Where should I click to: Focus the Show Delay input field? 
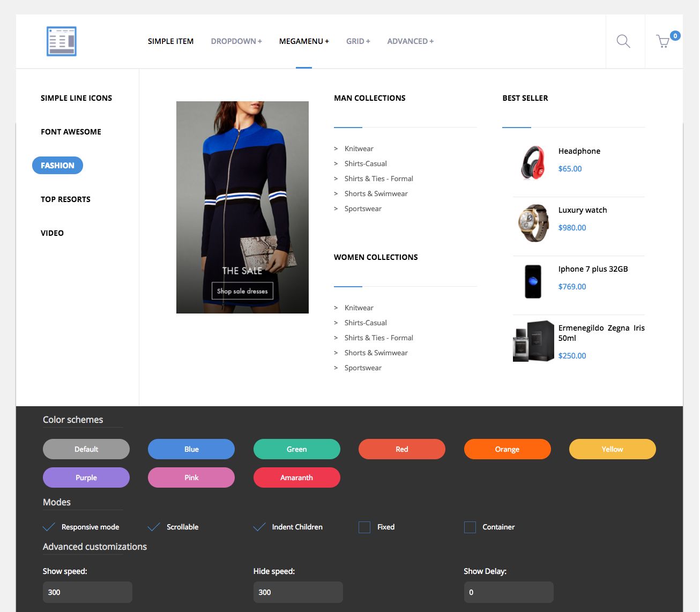(509, 592)
